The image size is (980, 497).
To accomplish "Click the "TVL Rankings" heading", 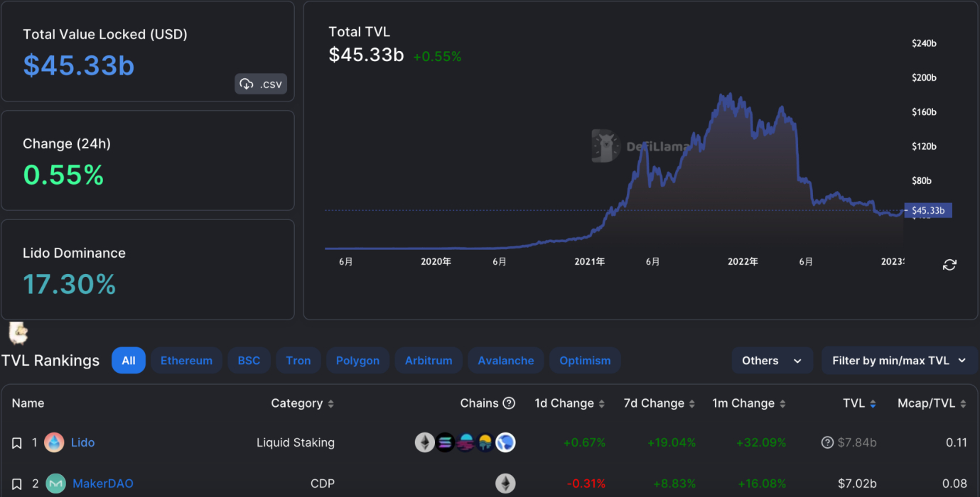I will (x=50, y=361).
